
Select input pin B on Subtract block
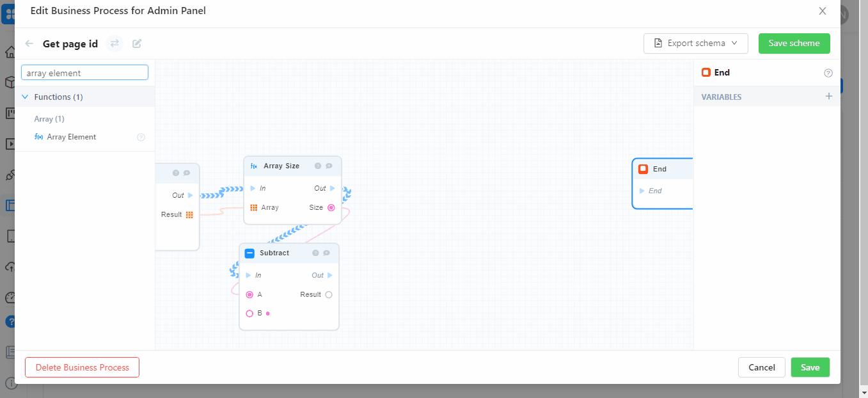point(249,314)
